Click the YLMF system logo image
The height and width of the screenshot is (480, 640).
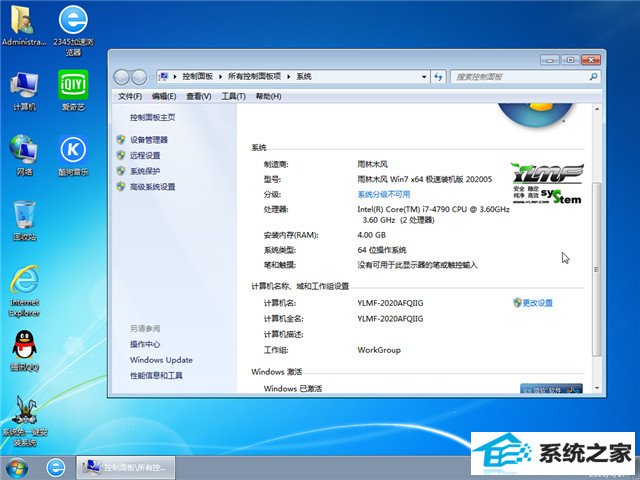pos(547,183)
